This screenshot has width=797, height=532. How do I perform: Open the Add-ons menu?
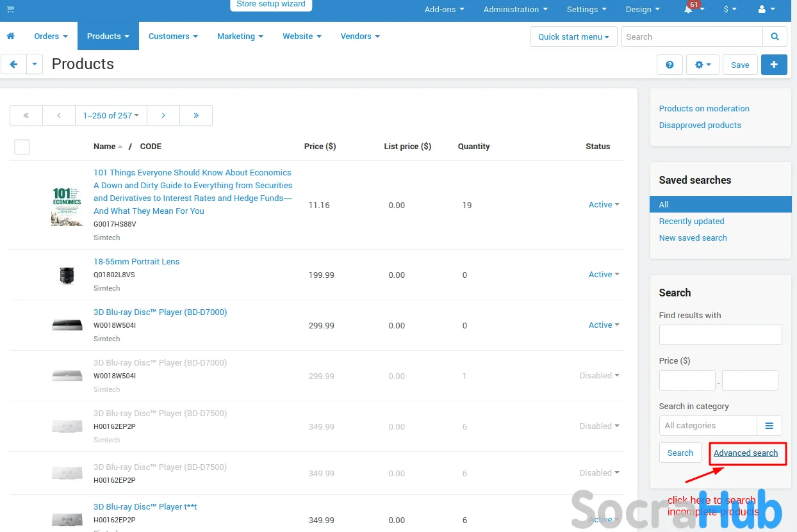pos(444,10)
